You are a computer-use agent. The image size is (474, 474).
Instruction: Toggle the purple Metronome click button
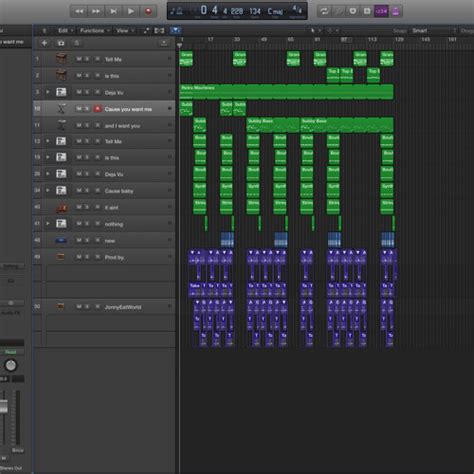coord(395,11)
